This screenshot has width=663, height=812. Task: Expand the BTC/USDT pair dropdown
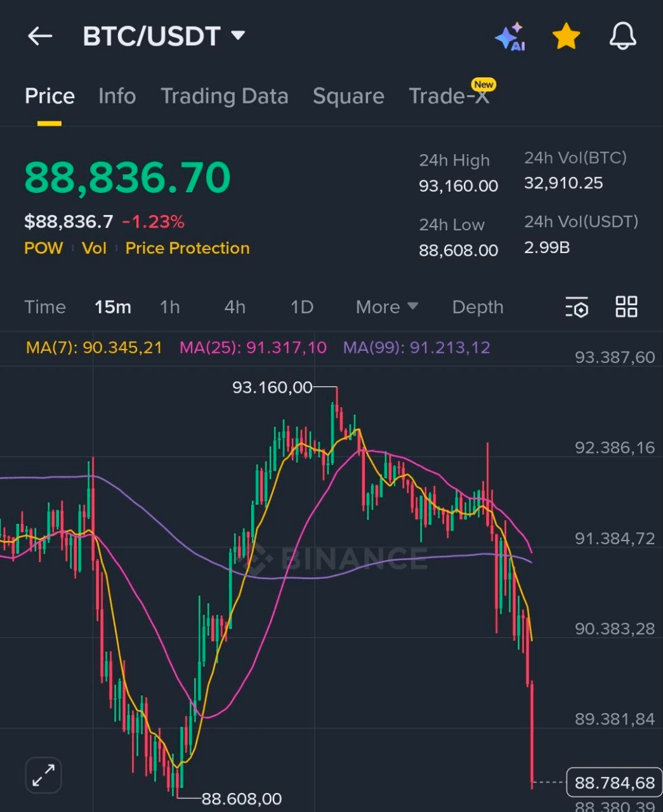coord(239,36)
